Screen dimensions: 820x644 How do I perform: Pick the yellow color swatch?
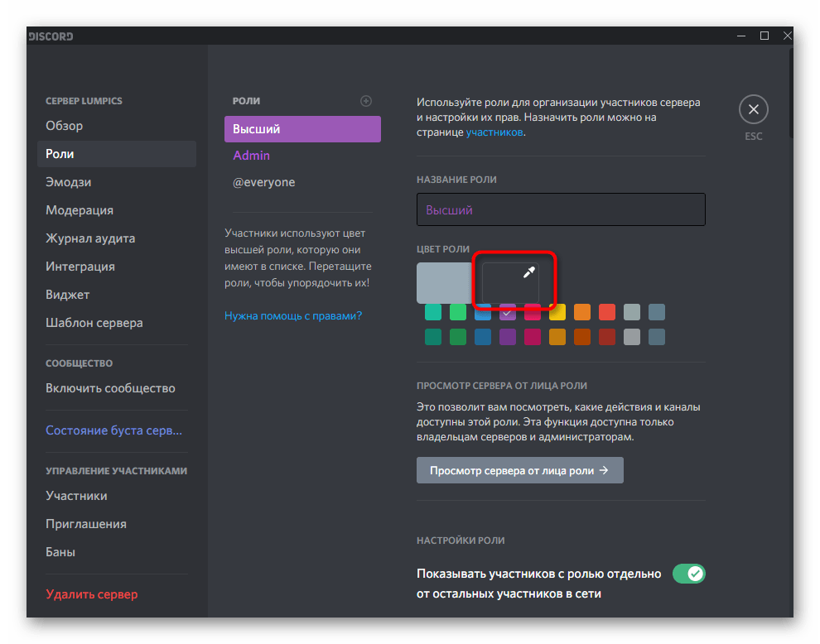(557, 312)
